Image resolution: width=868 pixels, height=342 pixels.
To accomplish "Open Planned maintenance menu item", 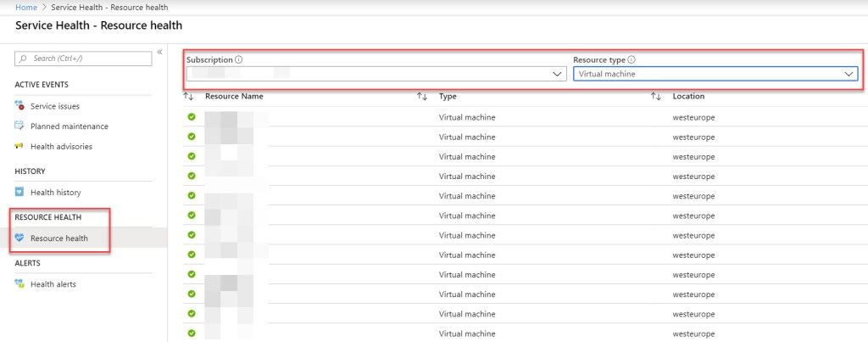I will click(x=69, y=126).
